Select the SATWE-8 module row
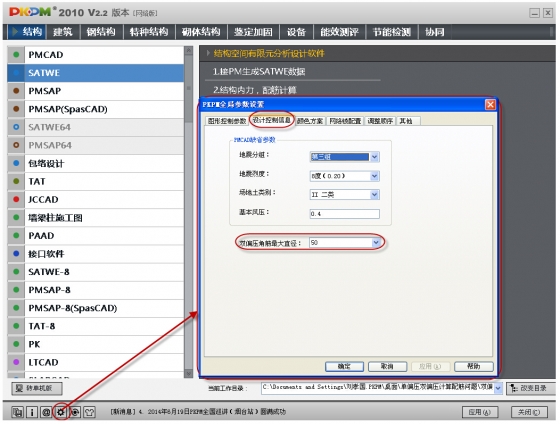The image size is (560, 424). click(96, 272)
